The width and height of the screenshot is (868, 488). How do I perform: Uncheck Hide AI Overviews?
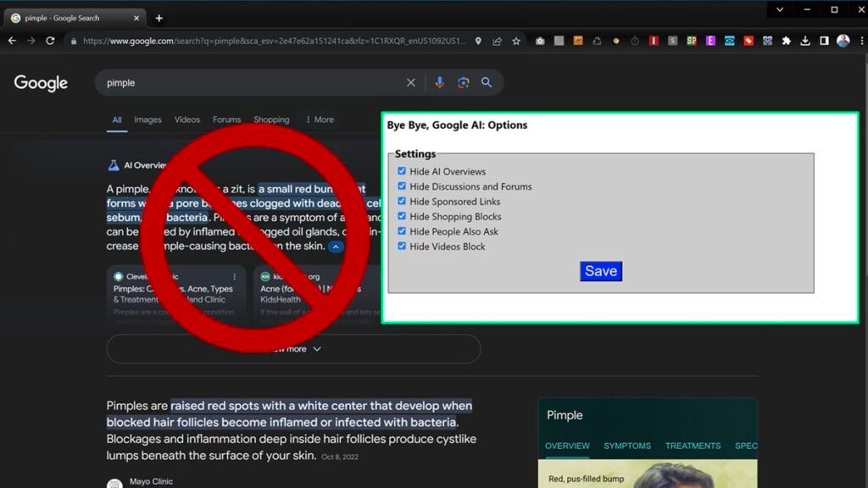pyautogui.click(x=402, y=171)
